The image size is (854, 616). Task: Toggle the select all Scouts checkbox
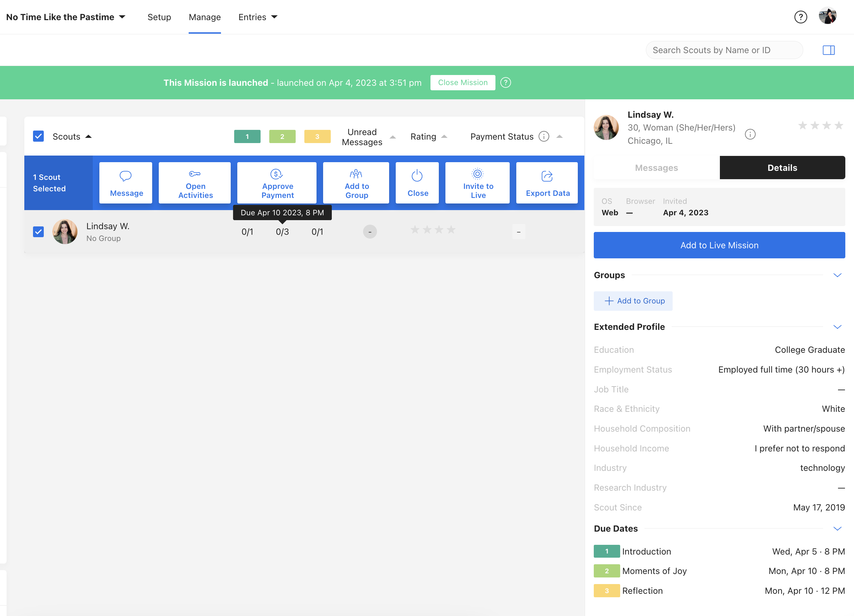(39, 136)
